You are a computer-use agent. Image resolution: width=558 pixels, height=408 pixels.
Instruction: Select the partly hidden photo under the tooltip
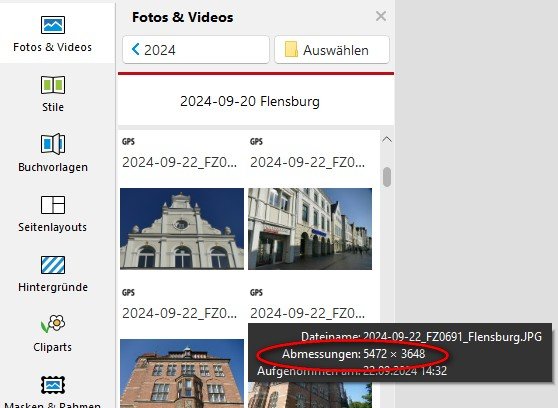[x=310, y=395]
